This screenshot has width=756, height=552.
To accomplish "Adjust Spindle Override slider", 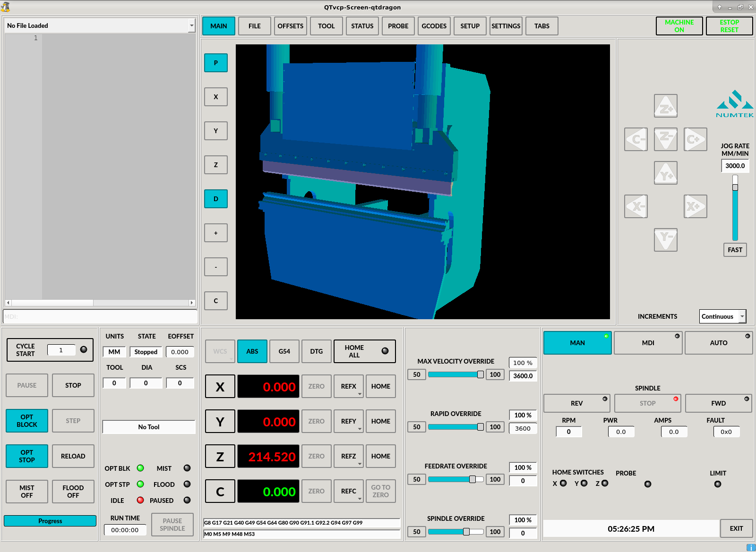I will (456, 532).
